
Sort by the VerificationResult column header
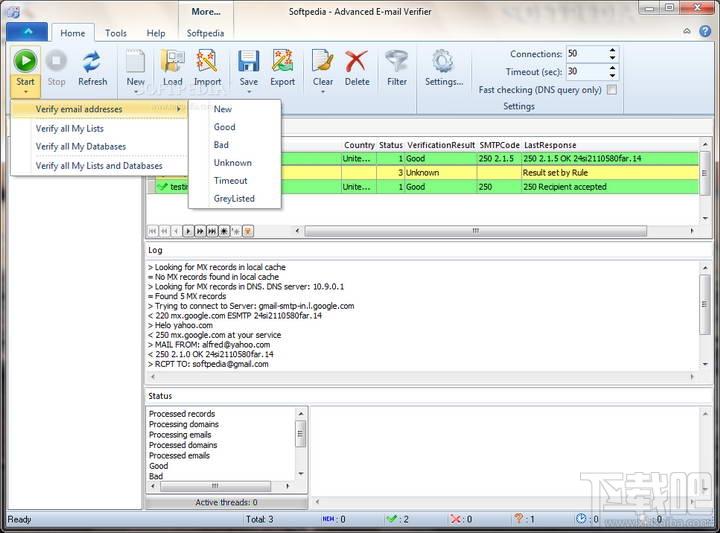(x=441, y=145)
